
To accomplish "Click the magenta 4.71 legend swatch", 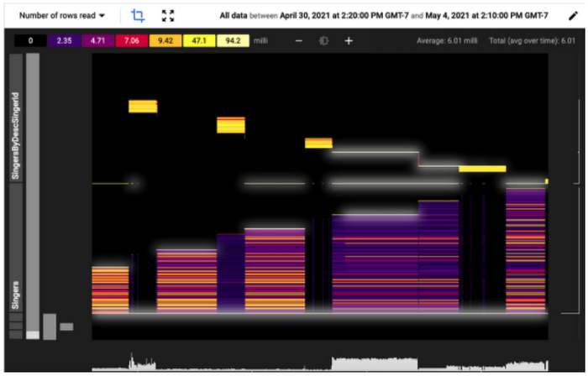I will (98, 41).
